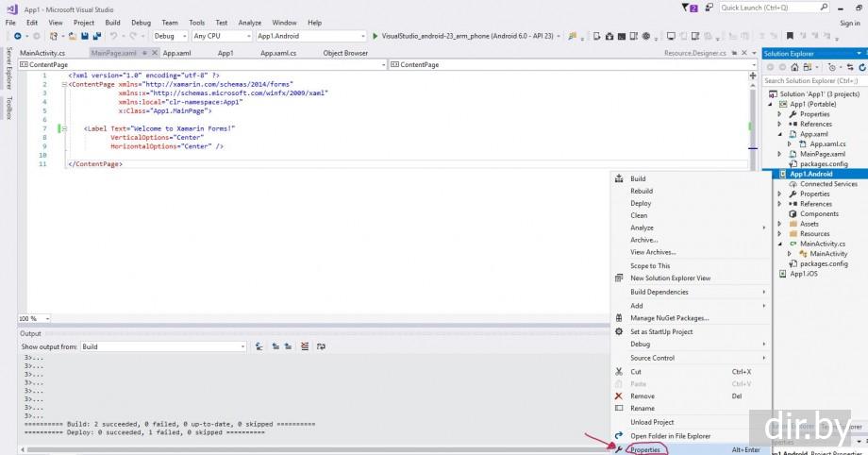Click the green Start debugging play icon
This screenshot has height=455, width=868.
[x=376, y=36]
